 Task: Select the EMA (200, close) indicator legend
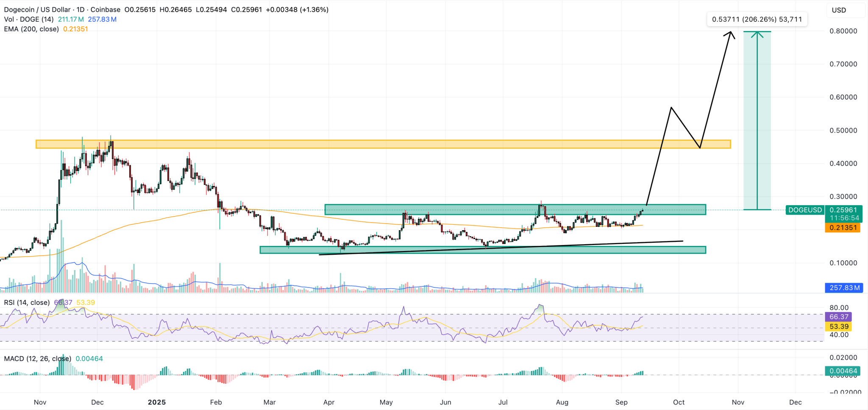[31, 29]
